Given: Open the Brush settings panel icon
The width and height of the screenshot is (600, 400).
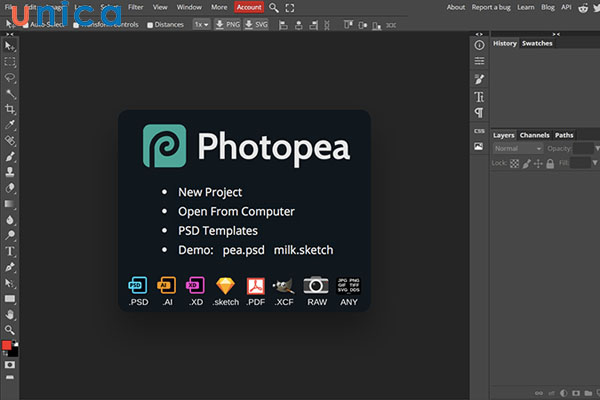Looking at the screenshot, I should 479,79.
